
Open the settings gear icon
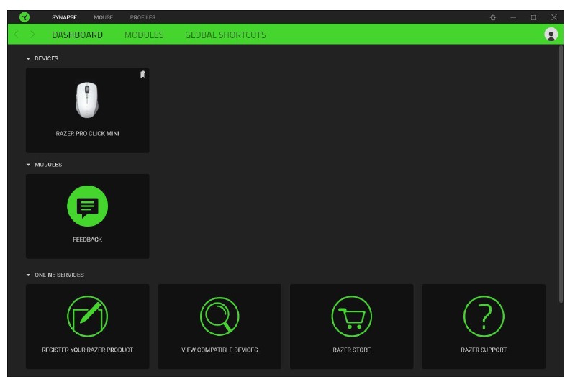pos(492,17)
